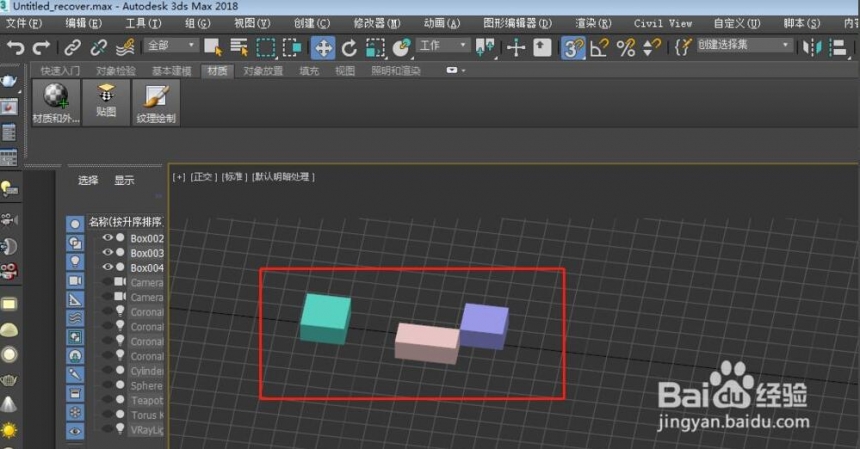Open the 编辑 menu
Viewport: 860px width, 449px height.
click(x=83, y=23)
